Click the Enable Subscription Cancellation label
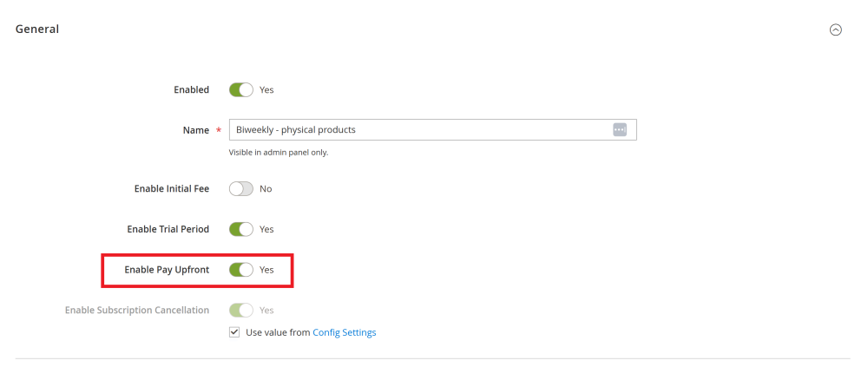 (137, 310)
